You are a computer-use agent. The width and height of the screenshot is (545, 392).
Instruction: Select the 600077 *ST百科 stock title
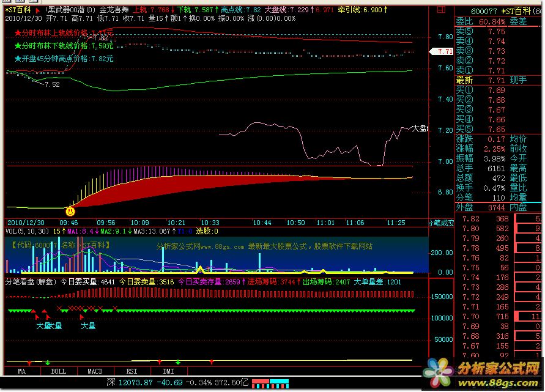point(506,11)
